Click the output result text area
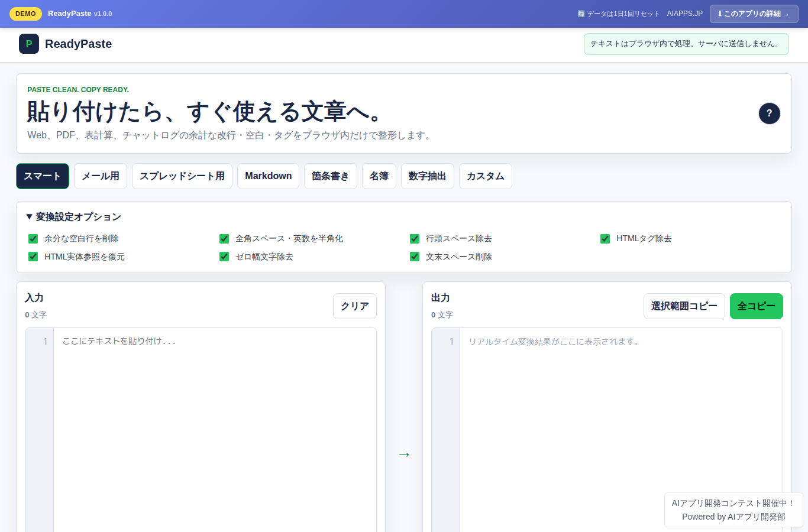 tap(621, 430)
